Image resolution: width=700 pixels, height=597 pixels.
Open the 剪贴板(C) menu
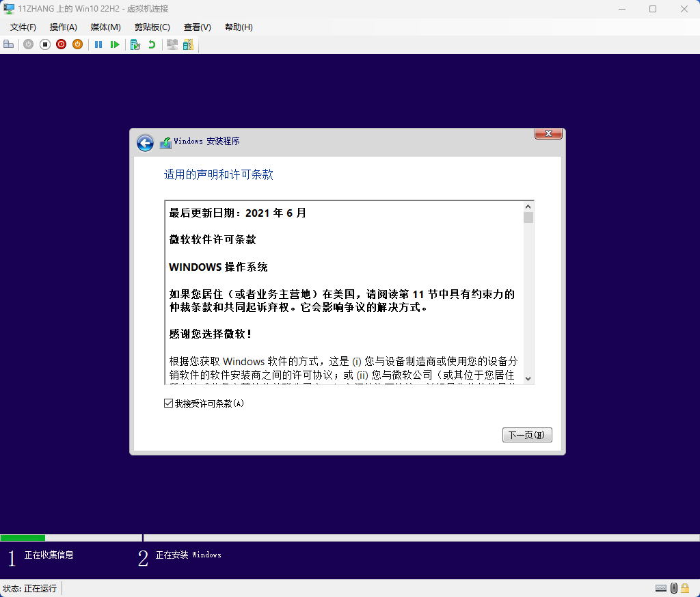tap(152, 27)
